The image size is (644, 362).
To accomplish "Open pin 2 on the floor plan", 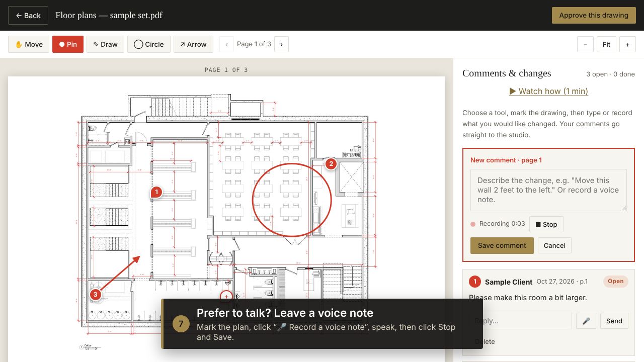I will tap(331, 164).
